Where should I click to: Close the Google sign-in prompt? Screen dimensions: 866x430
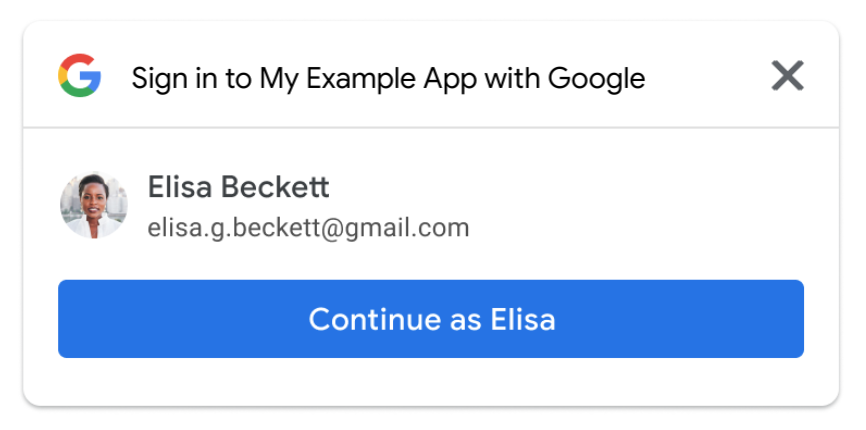(x=788, y=75)
